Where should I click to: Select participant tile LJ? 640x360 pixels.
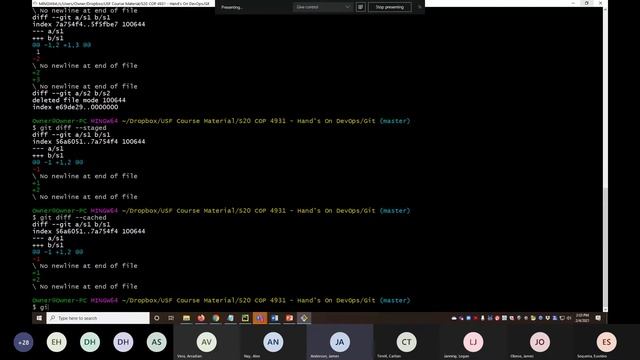coord(473,342)
